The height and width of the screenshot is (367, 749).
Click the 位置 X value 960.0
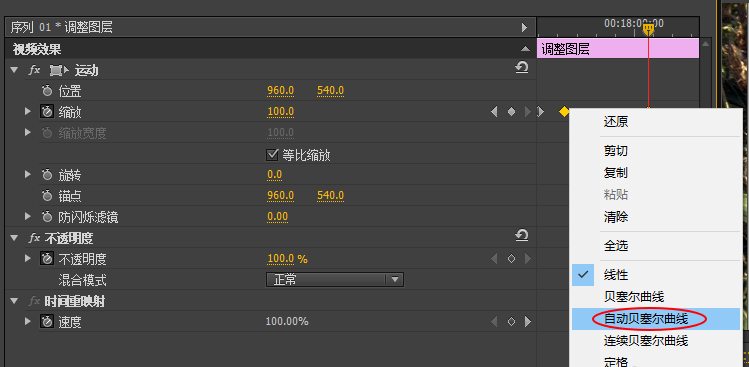coord(280,90)
